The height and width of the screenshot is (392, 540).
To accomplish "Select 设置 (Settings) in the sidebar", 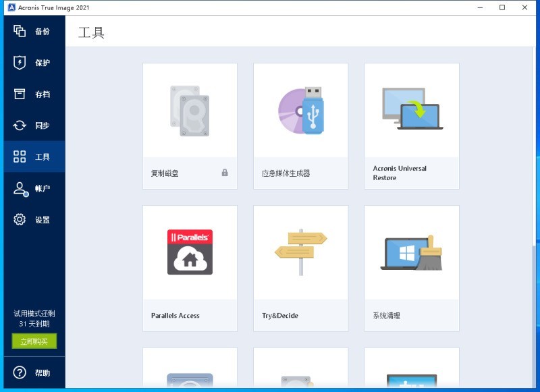I will point(32,219).
